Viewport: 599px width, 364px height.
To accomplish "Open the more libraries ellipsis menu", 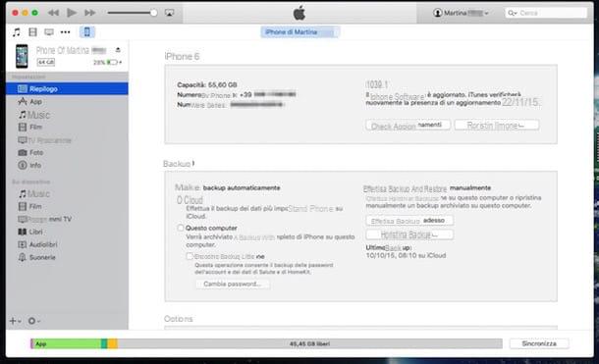I will [x=66, y=32].
